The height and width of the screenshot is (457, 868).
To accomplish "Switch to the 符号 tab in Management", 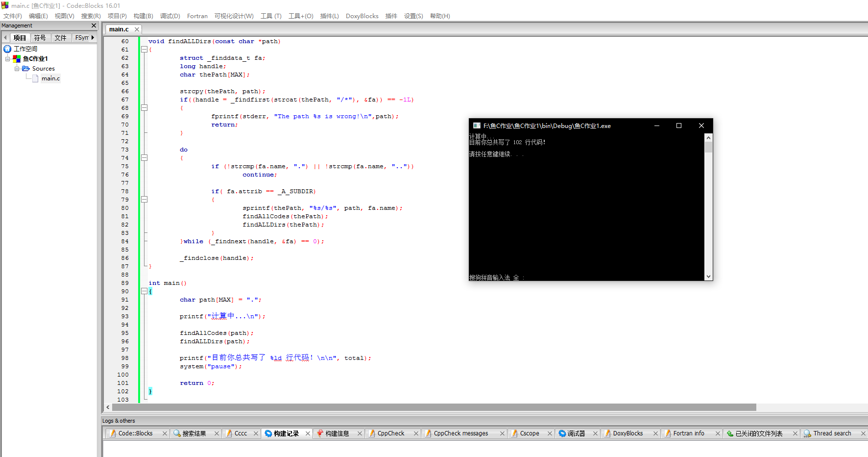I will (x=40, y=38).
